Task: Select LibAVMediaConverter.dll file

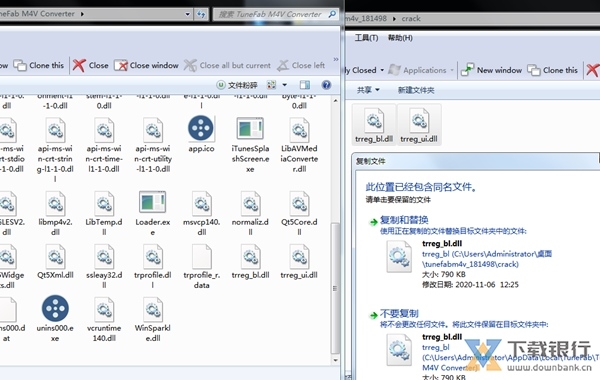Action: (x=299, y=144)
